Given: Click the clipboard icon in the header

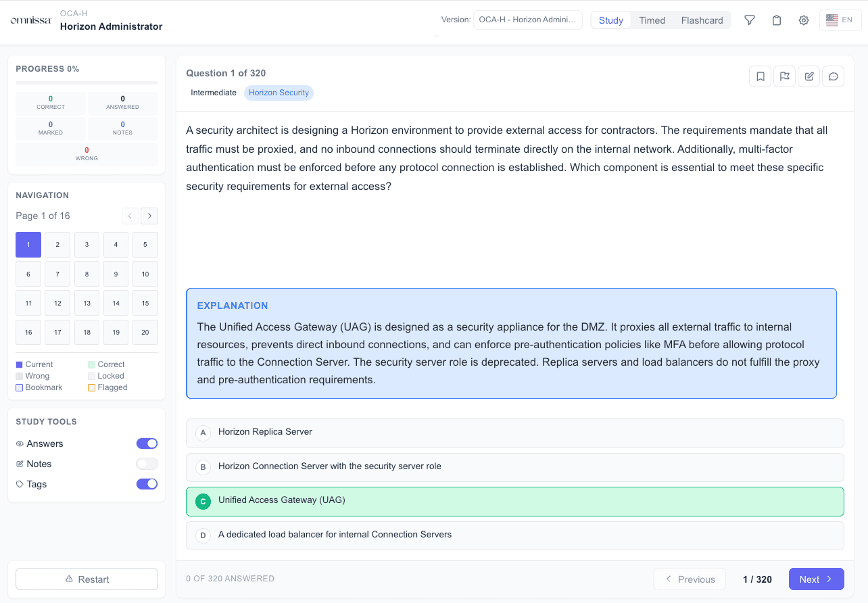Looking at the screenshot, I should (776, 20).
